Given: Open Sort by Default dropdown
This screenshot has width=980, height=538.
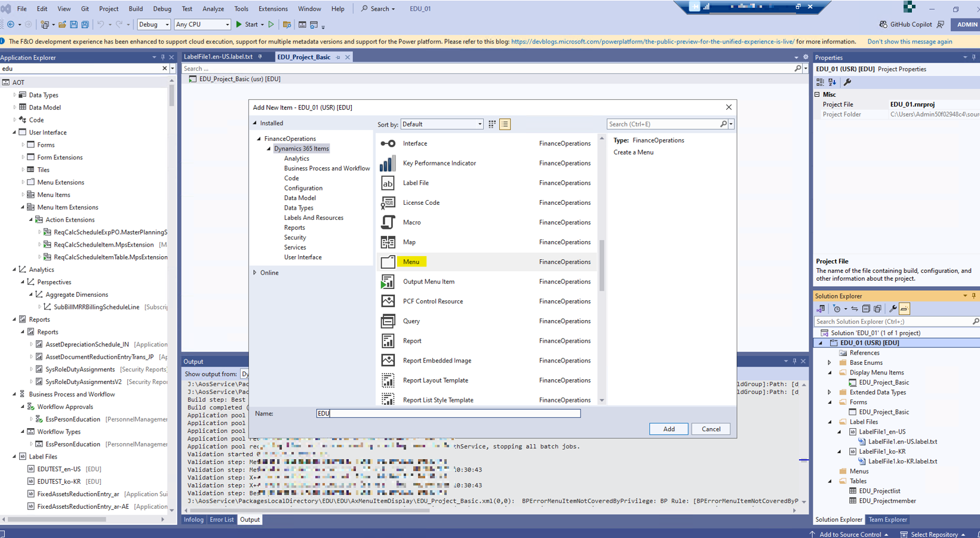Looking at the screenshot, I should point(442,124).
